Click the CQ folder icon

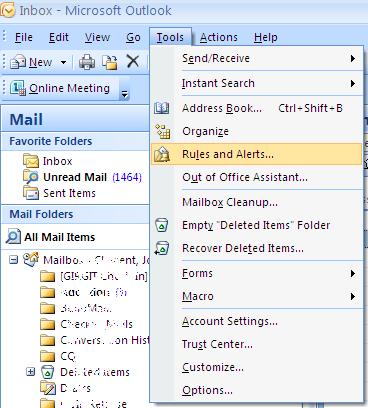tap(47, 356)
